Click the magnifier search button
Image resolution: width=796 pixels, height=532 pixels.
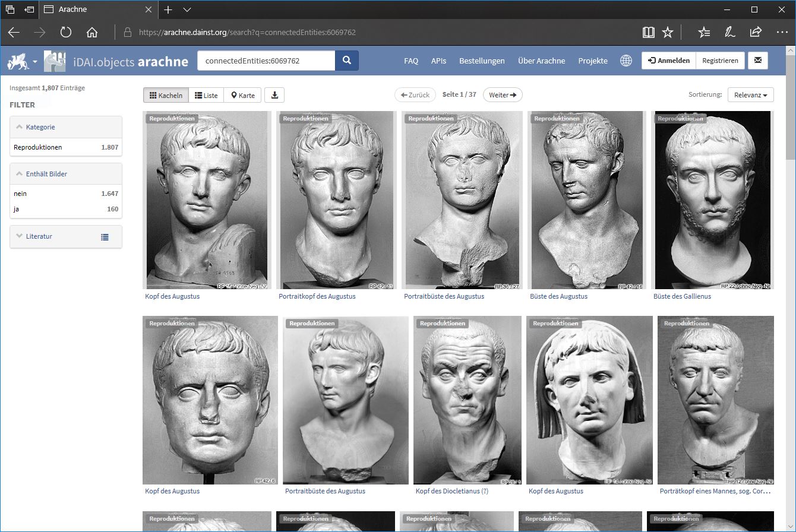[x=347, y=61]
